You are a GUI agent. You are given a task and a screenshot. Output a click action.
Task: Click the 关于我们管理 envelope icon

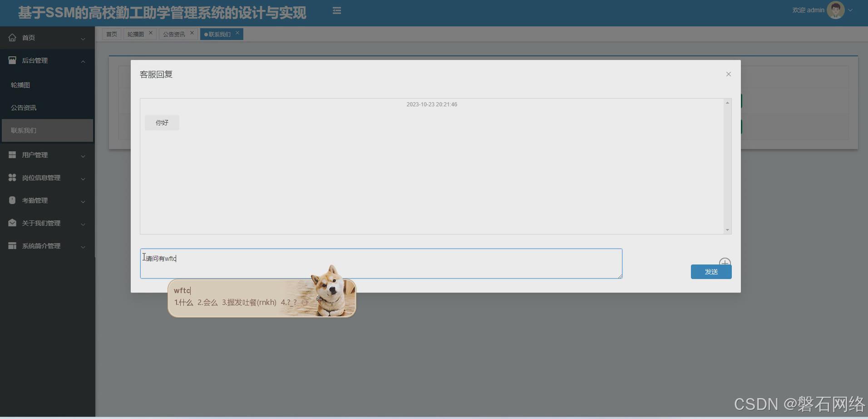coord(12,223)
